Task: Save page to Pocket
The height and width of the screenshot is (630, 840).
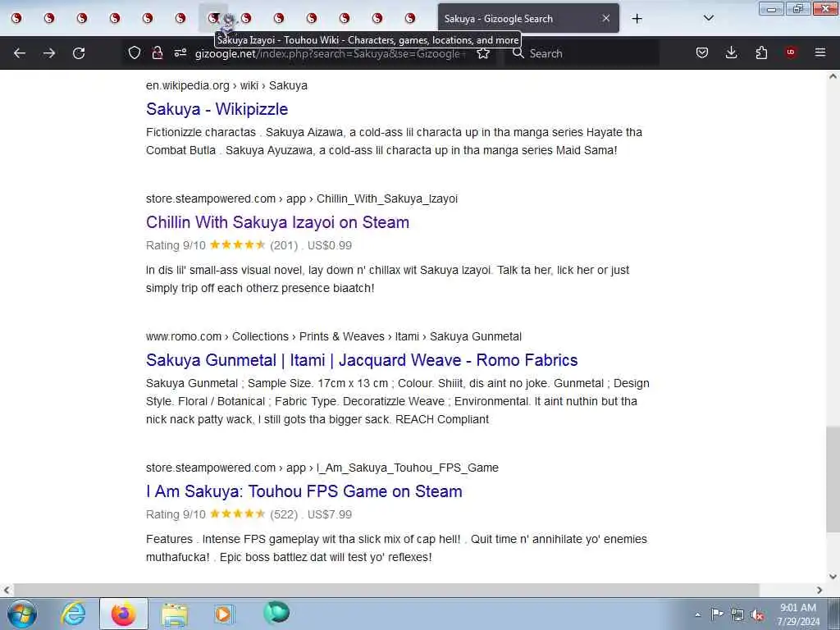Action: (x=702, y=52)
